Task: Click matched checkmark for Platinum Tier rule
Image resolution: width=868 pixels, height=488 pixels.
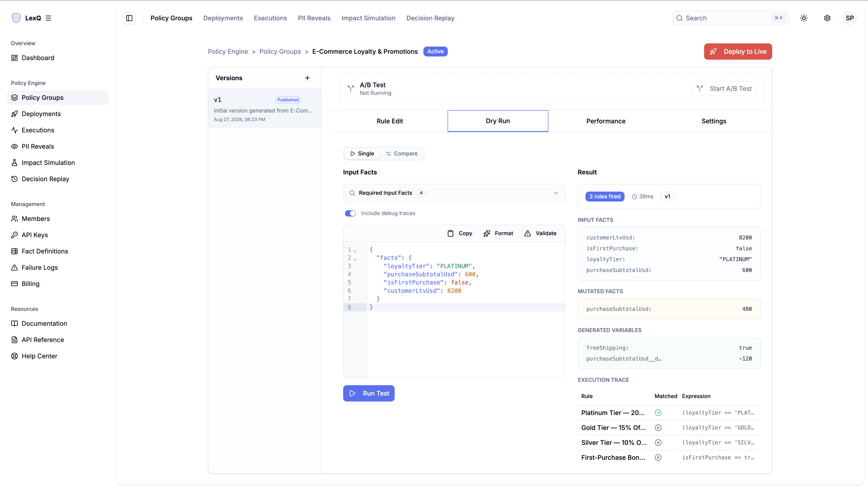Action: [x=658, y=413]
